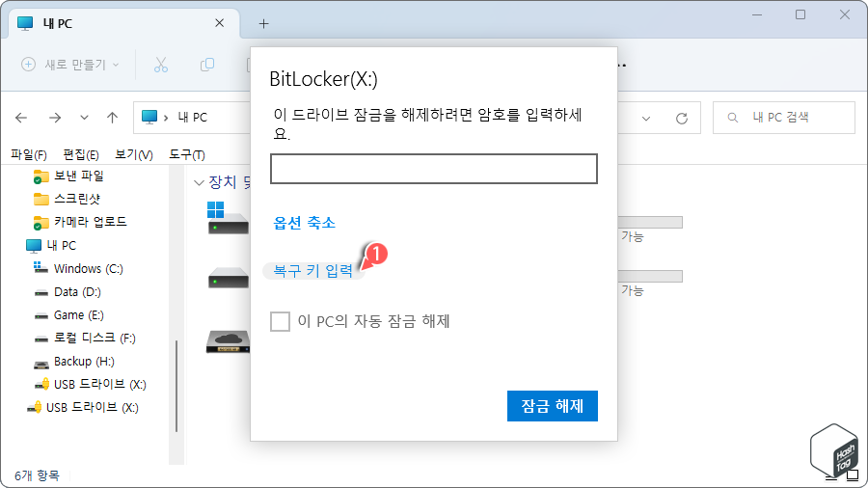Close the 내 PC tab
Screen dimensions: 868x488
(220, 23)
